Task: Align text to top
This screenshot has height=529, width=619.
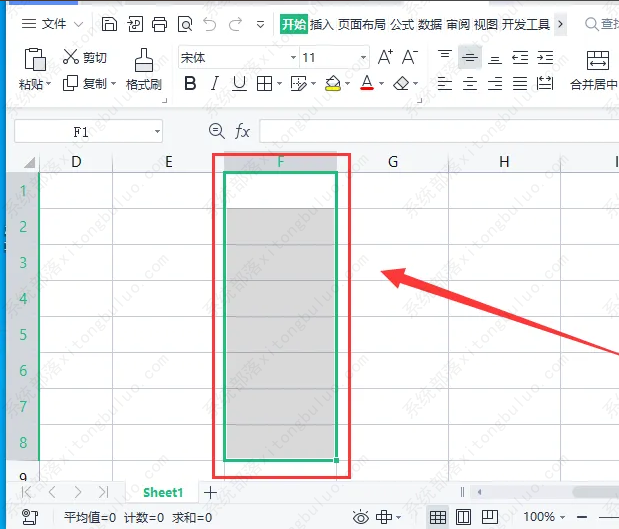Action: click(x=445, y=56)
